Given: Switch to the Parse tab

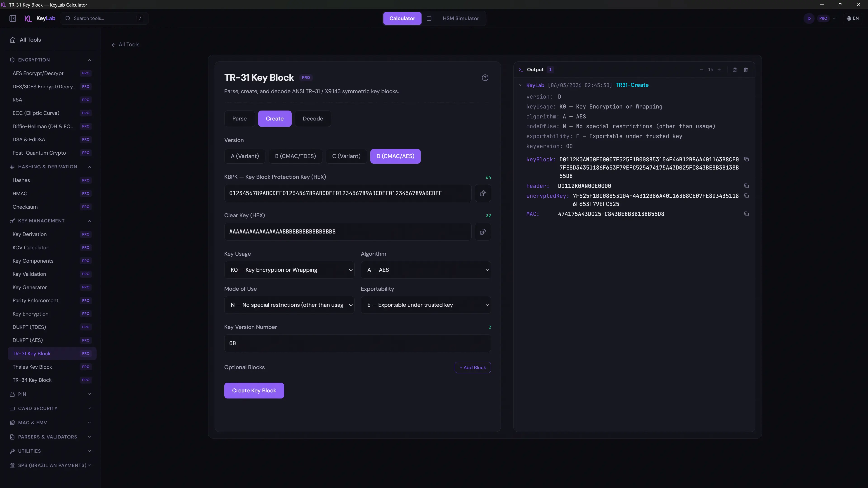Looking at the screenshot, I should click(239, 118).
